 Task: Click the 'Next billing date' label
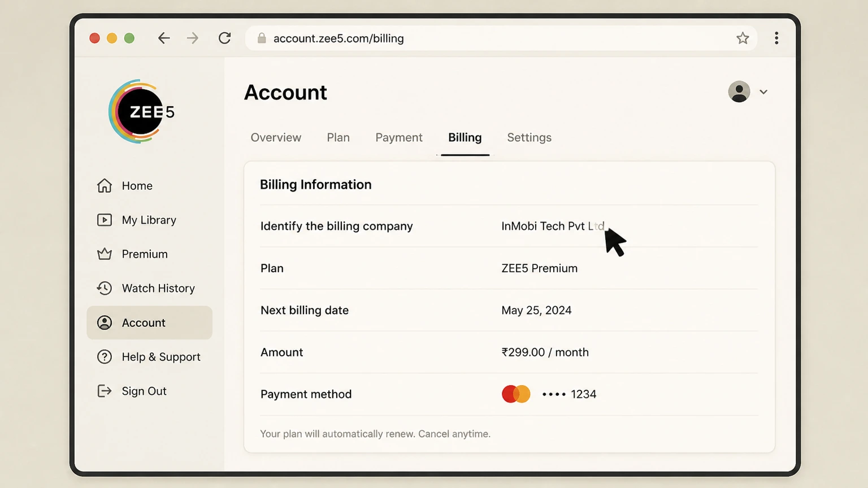click(x=305, y=310)
